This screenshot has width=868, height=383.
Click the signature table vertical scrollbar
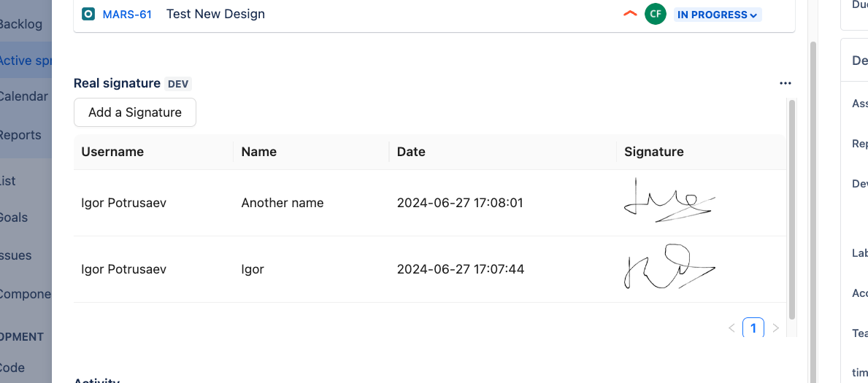(x=791, y=210)
